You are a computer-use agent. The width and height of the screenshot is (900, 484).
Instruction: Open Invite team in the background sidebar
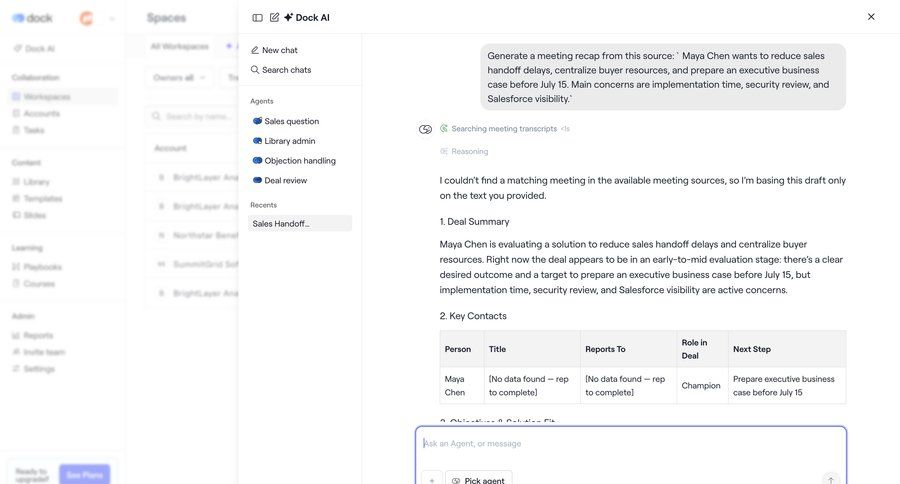pos(39,352)
